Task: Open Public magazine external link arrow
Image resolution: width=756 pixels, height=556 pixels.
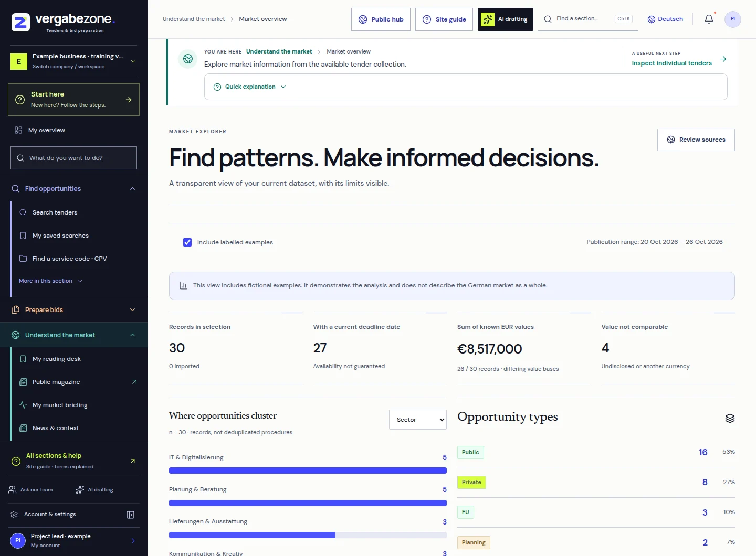Action: point(134,382)
